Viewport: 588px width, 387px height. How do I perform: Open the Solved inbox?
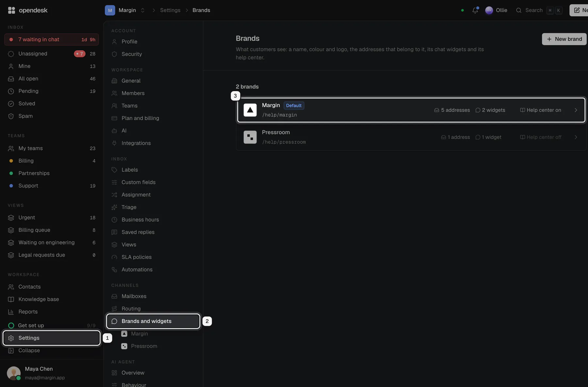pos(52,104)
